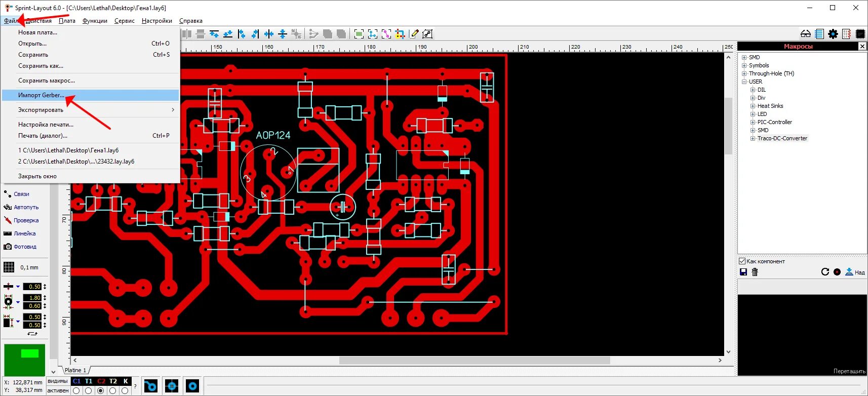
Task: Click the black chip macros icon
Action: [x=860, y=34]
